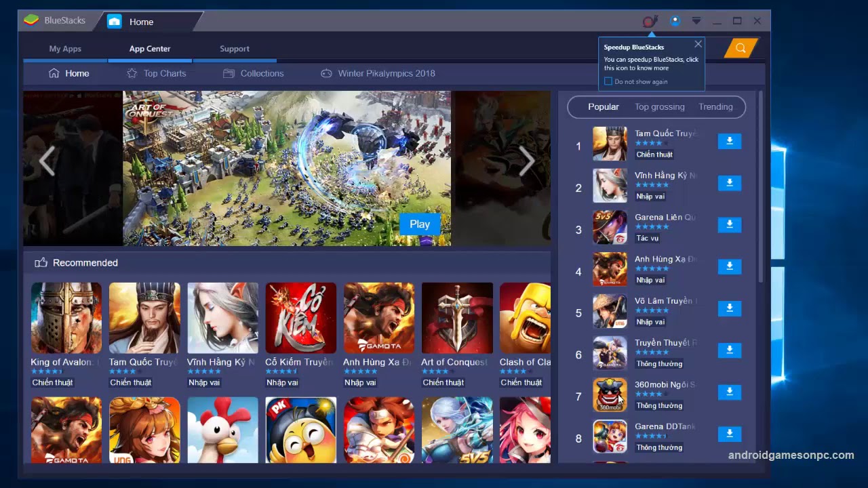The height and width of the screenshot is (488, 868).
Task: Click star rating under Vĩnh Hằng Kỷ in Popular list
Action: pyautogui.click(x=652, y=185)
